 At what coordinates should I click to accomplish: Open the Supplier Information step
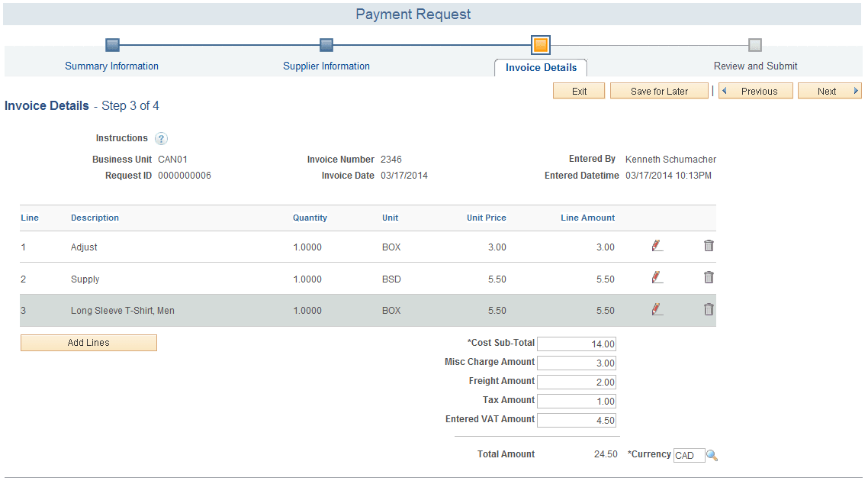click(x=326, y=66)
